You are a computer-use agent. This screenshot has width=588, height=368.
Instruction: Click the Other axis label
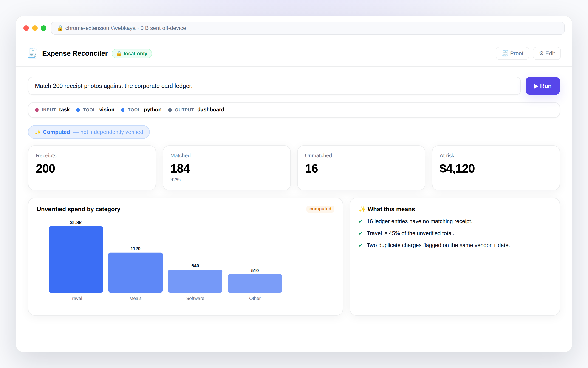click(255, 298)
